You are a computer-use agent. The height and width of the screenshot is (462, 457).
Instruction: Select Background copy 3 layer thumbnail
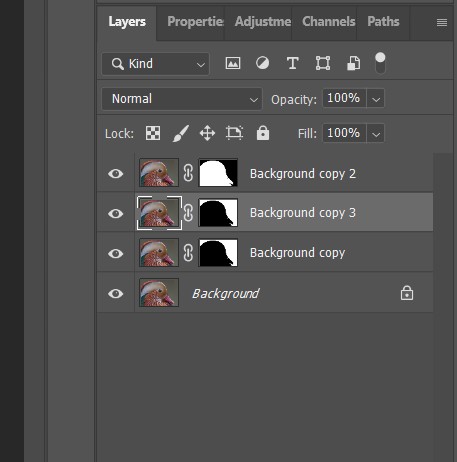point(159,213)
